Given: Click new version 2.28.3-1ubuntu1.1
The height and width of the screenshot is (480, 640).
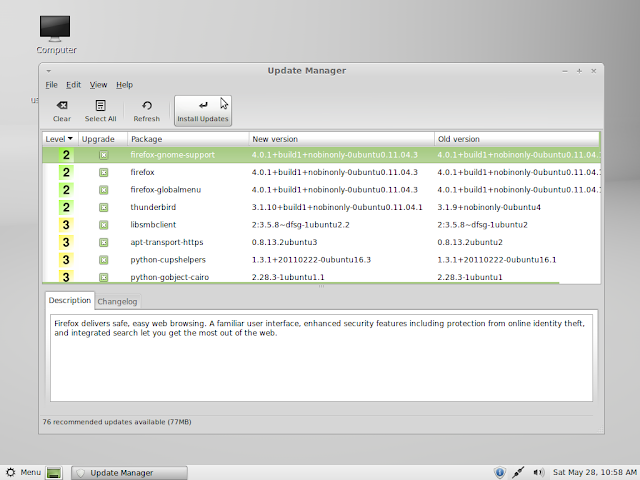Looking at the screenshot, I should pos(288,278).
